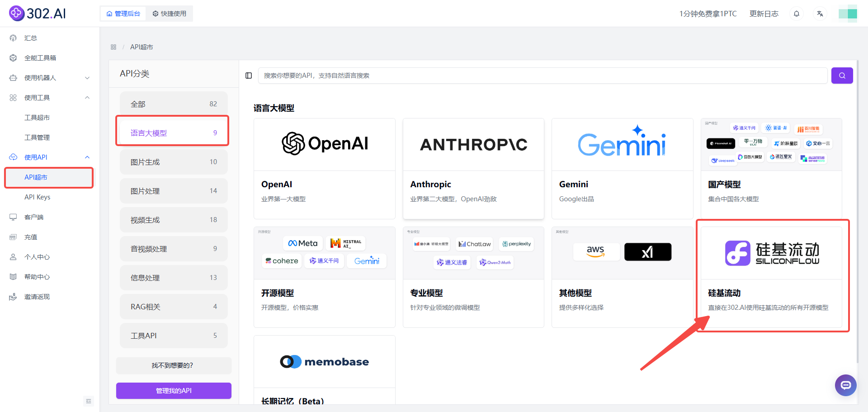Image resolution: width=868 pixels, height=412 pixels.
Task: Open the OpenAI model card
Action: [x=325, y=169]
